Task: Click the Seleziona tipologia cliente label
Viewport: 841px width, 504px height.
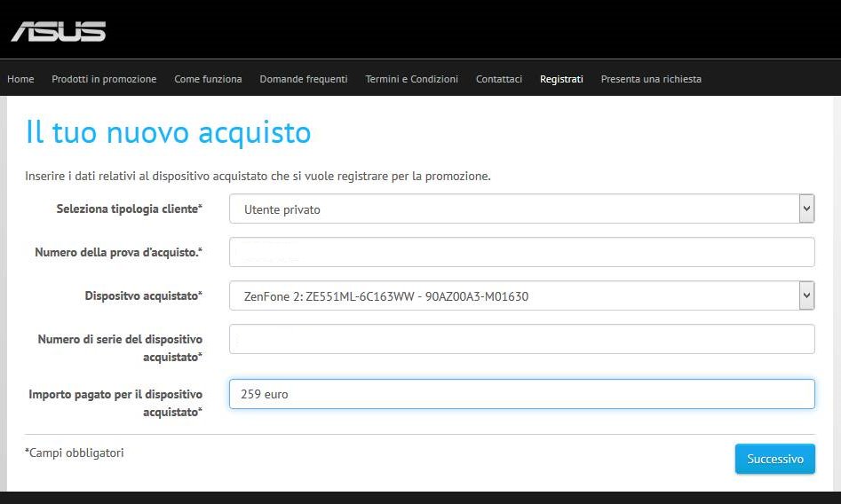Action: (x=129, y=209)
